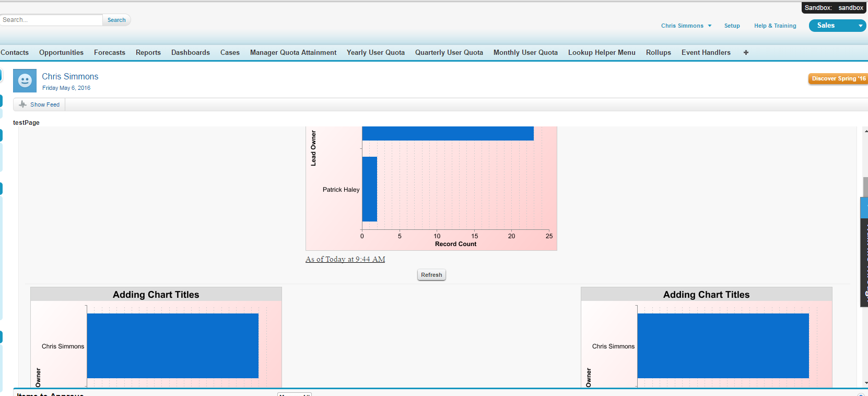Screen dimensions: 868x396
Task: Open the Setup link
Action: (x=732, y=26)
